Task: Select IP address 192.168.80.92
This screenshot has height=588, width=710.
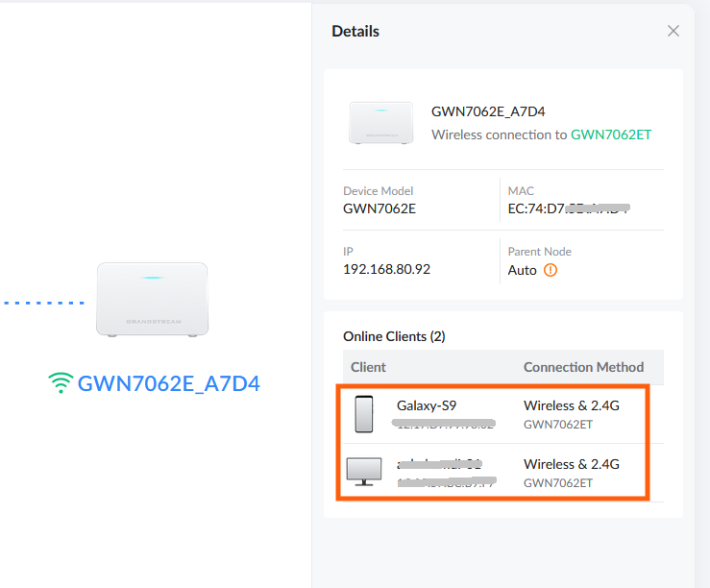Action: point(386,269)
